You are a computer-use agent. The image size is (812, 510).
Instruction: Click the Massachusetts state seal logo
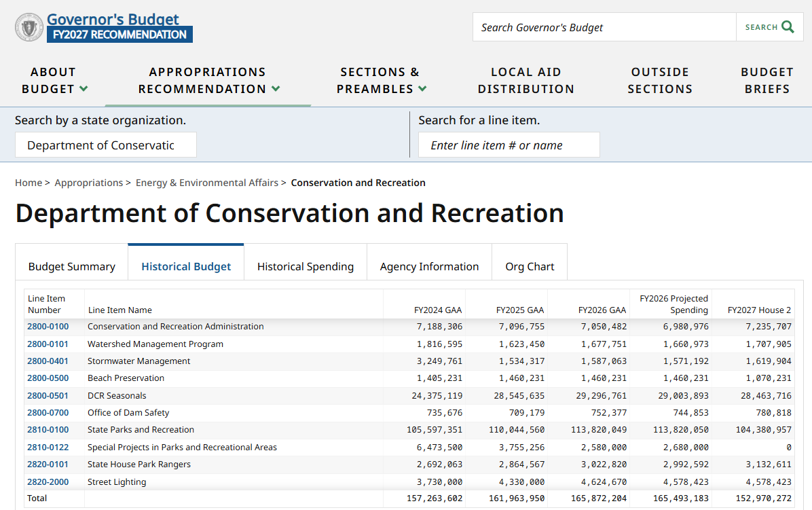click(x=29, y=26)
